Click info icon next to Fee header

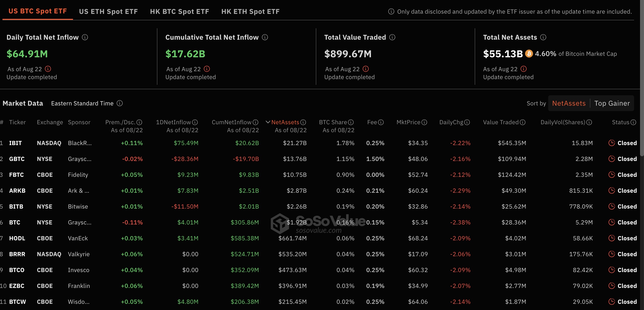click(x=381, y=122)
